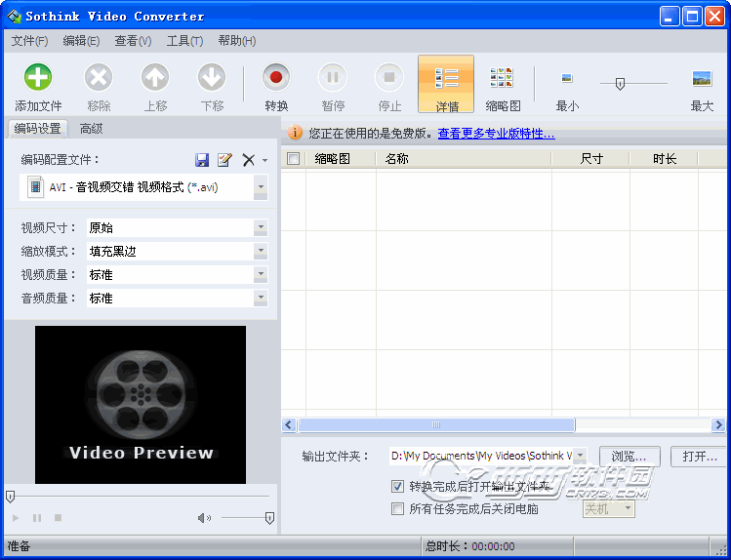
Task: Click the preview seek slider handle
Action: click(10, 497)
